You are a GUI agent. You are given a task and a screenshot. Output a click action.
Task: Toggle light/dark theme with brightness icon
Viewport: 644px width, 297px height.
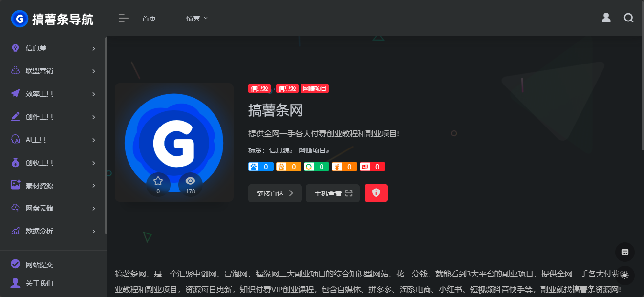624,275
